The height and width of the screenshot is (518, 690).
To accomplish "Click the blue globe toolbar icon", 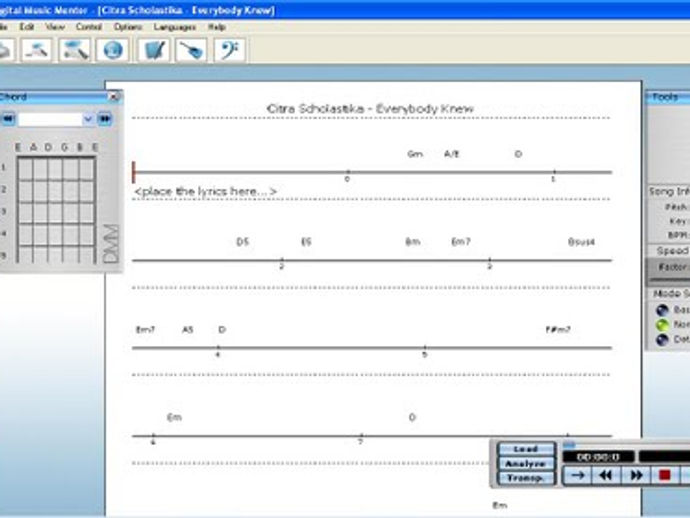I will click(113, 50).
